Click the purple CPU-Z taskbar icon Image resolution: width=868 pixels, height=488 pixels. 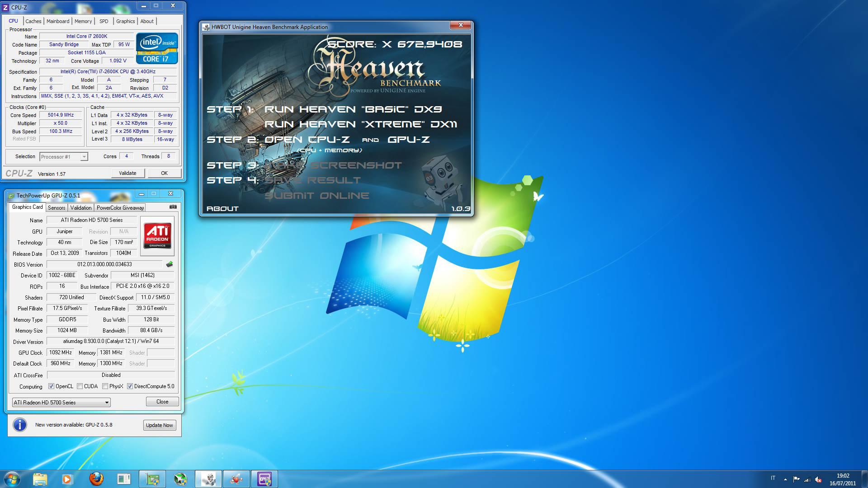[264, 479]
